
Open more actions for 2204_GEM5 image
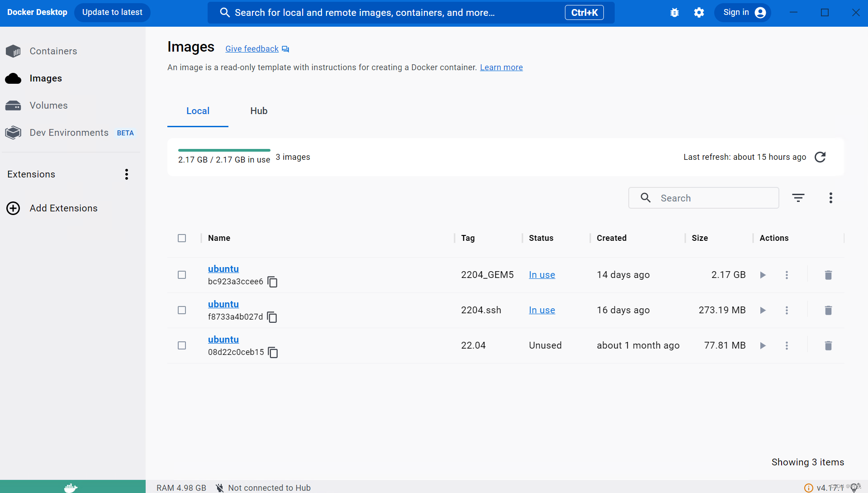[x=787, y=275]
